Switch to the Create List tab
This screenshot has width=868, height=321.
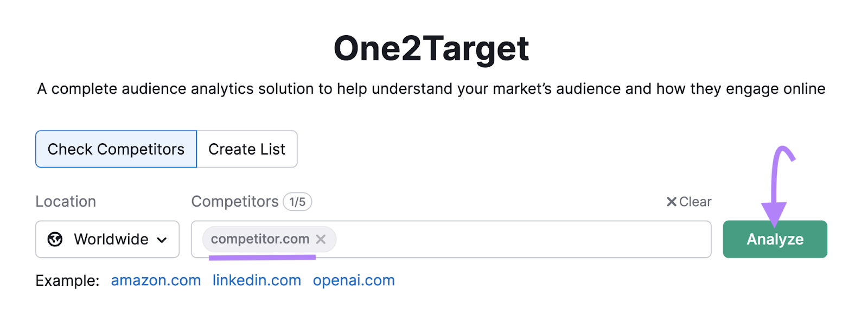(x=246, y=149)
